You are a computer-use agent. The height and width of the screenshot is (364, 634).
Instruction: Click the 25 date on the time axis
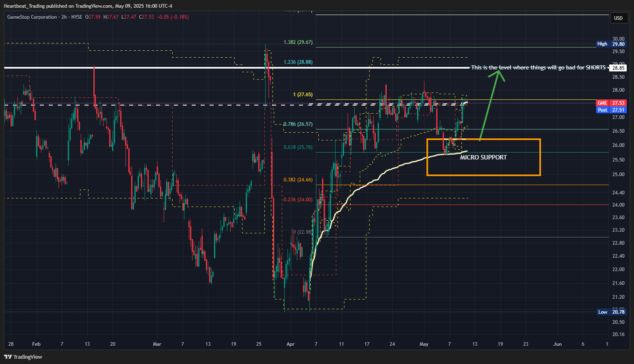click(259, 344)
